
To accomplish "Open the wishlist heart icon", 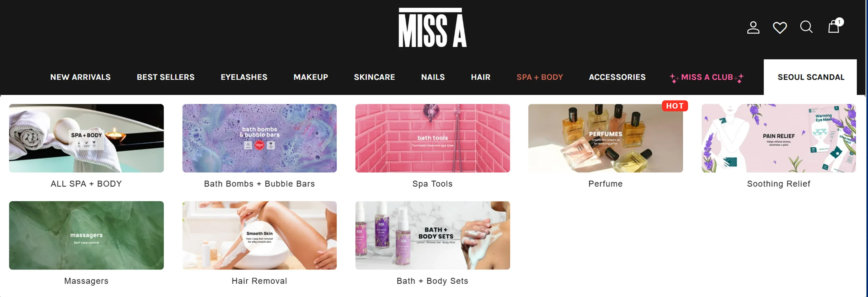I will coord(780,27).
